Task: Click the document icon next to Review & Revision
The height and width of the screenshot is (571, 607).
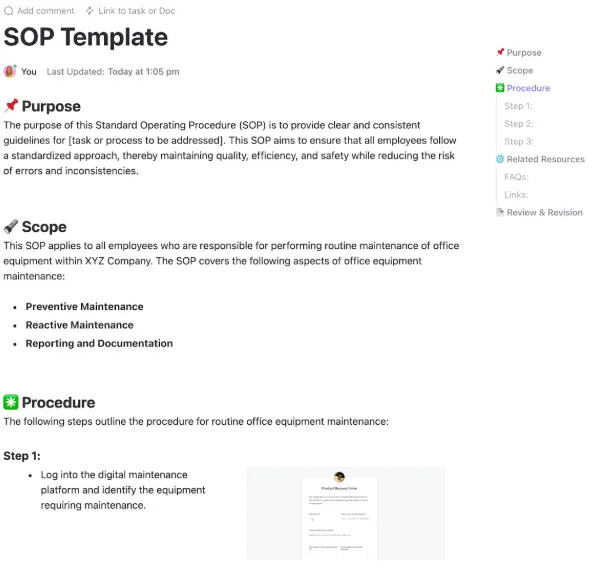Action: click(500, 212)
